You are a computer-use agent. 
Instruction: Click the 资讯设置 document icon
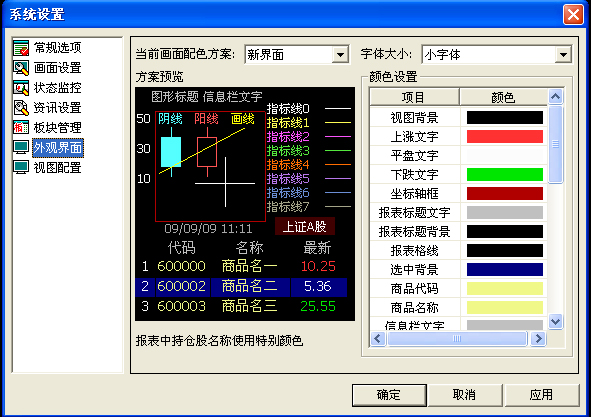point(21,108)
